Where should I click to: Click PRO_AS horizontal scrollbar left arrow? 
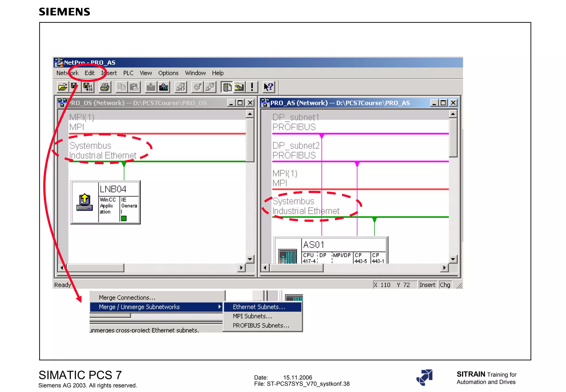click(x=265, y=268)
